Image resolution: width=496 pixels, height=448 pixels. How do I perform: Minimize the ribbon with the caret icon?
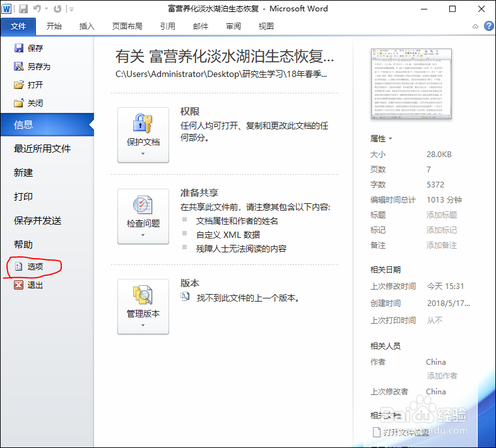pyautogui.click(x=475, y=27)
